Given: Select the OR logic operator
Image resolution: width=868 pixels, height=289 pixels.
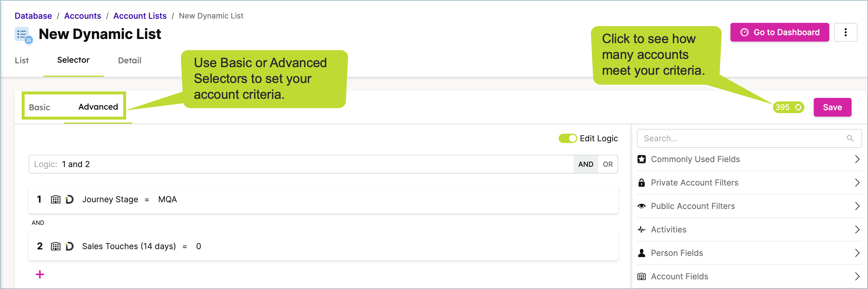Looking at the screenshot, I should 608,164.
